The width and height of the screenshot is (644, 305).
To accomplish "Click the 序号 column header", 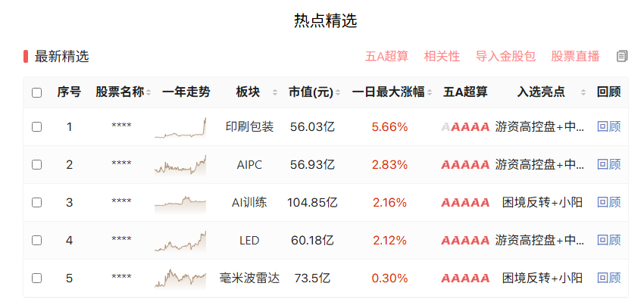I will [69, 92].
